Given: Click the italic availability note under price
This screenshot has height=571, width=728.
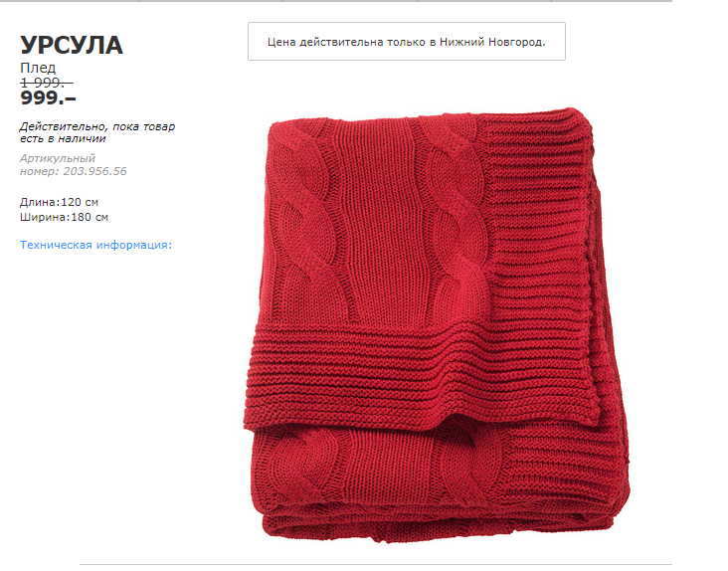Looking at the screenshot, I should 97,132.
